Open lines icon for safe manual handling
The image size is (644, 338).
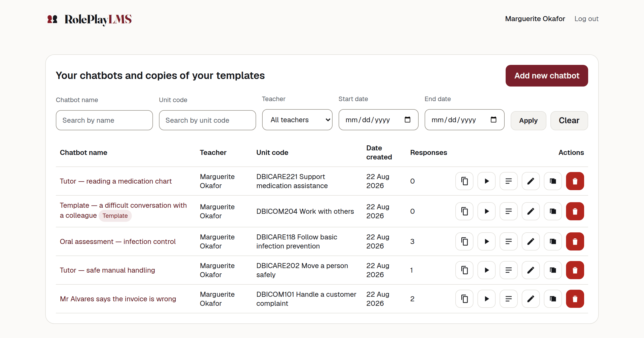pyautogui.click(x=509, y=270)
